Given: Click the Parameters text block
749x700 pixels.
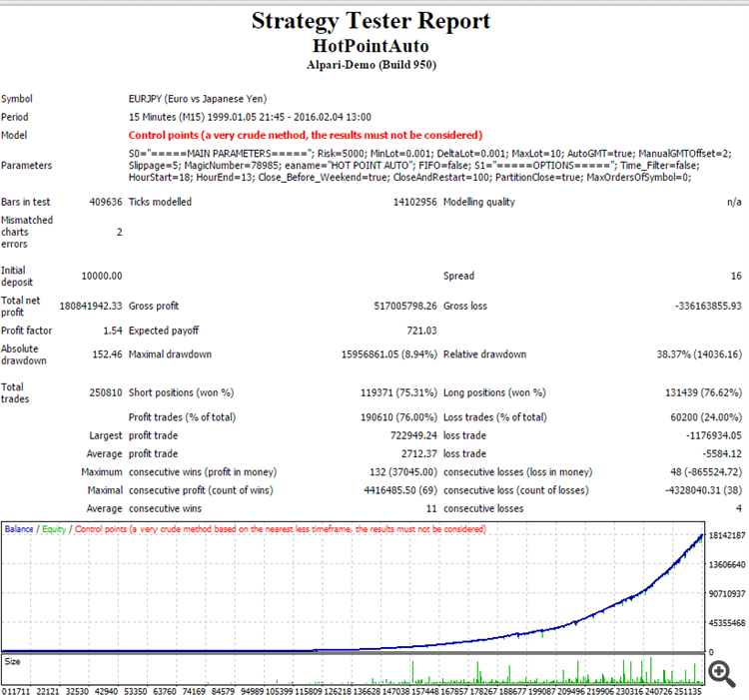Looking at the screenshot, I should [x=429, y=165].
